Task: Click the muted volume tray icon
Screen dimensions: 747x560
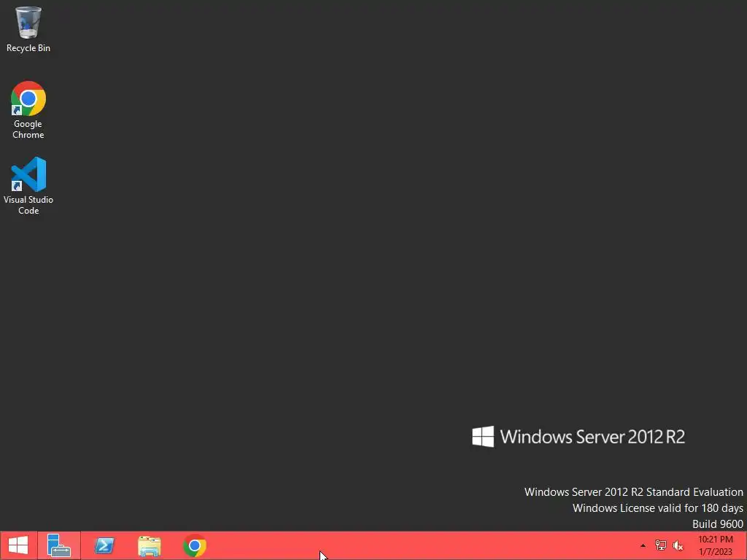Action: 678,545
